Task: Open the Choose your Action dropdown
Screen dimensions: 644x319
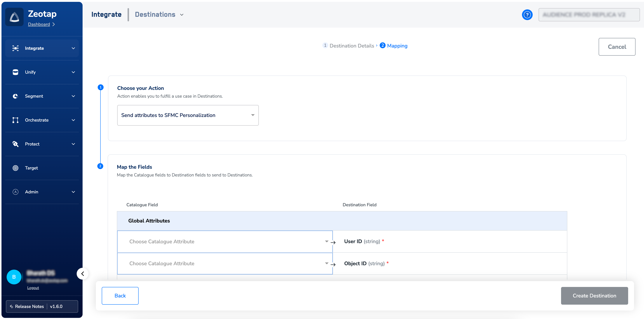Action: pos(188,115)
